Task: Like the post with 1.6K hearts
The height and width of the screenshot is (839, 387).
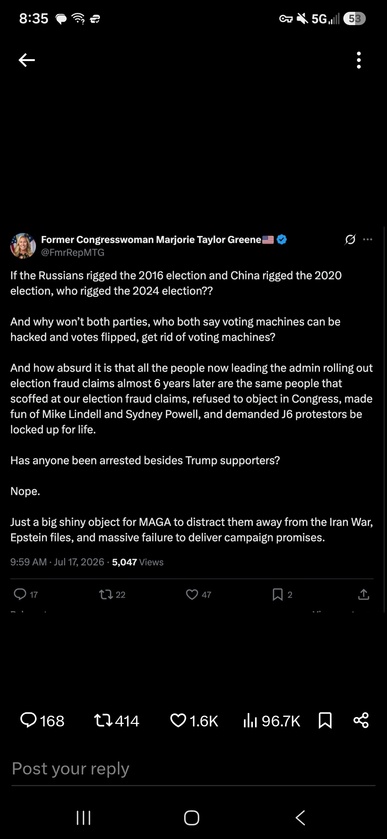Action: pos(194,721)
